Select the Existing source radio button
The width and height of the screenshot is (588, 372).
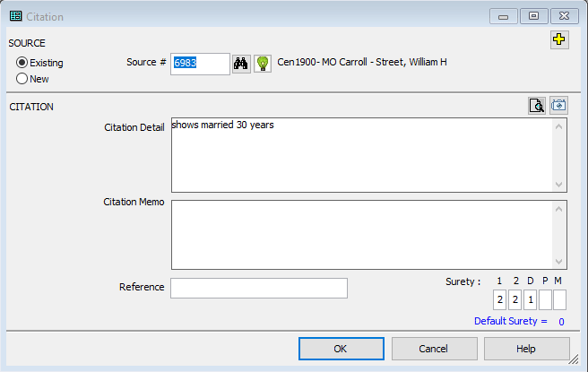tap(23, 63)
